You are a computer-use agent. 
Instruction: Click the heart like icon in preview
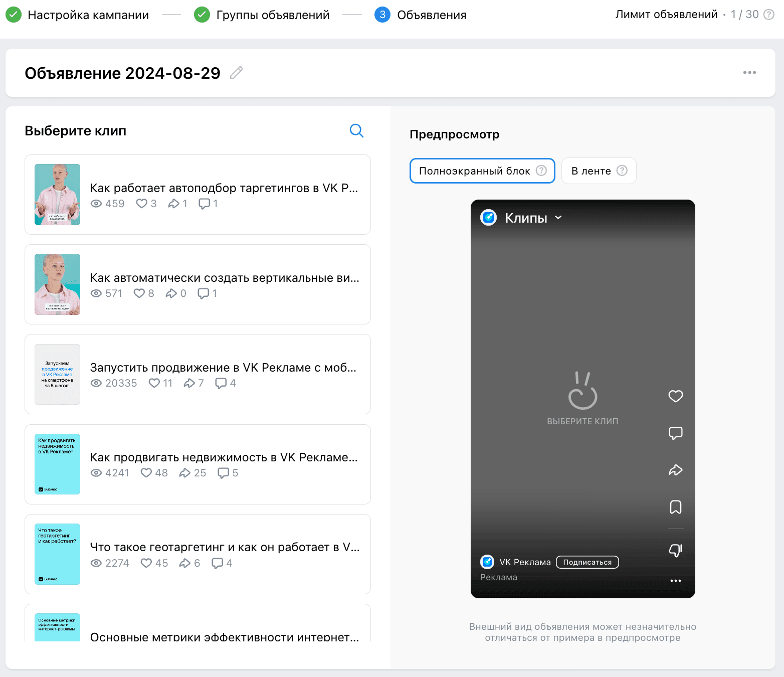(676, 396)
